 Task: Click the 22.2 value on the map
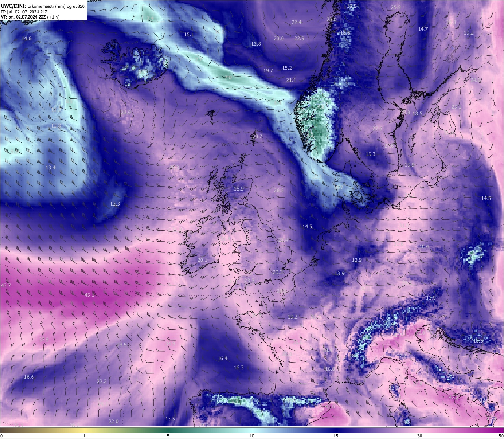[102, 381]
